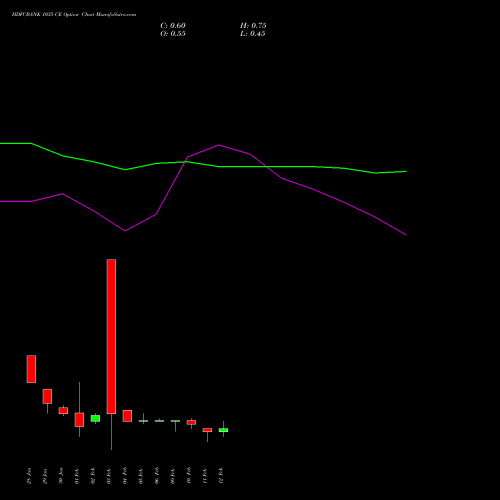Viewport: 500px width, 500px height.
Task: Click the 01 Feb date label
Action: [x=77, y=476]
